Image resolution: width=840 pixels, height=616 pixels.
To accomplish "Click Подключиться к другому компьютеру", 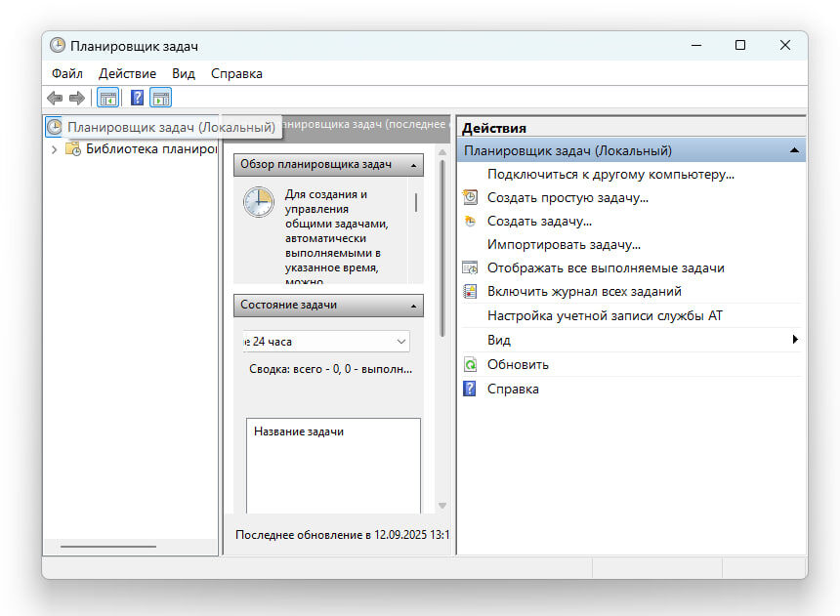I will pos(610,174).
